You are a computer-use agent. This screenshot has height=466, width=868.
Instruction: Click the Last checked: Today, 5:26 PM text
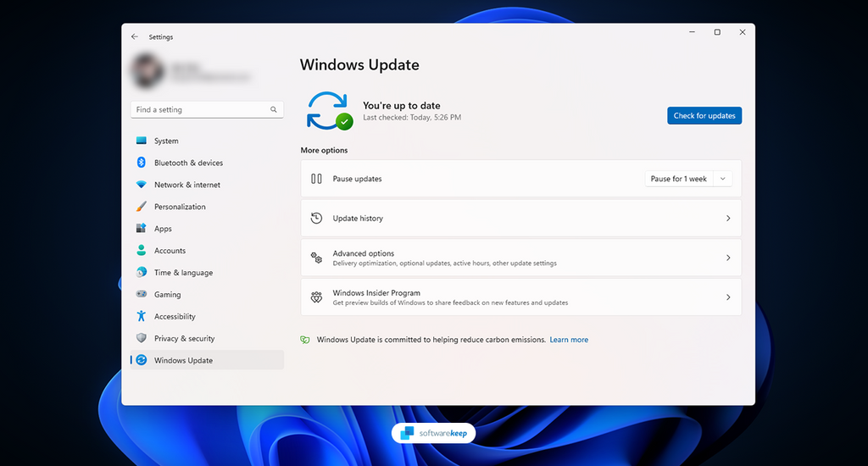point(412,117)
